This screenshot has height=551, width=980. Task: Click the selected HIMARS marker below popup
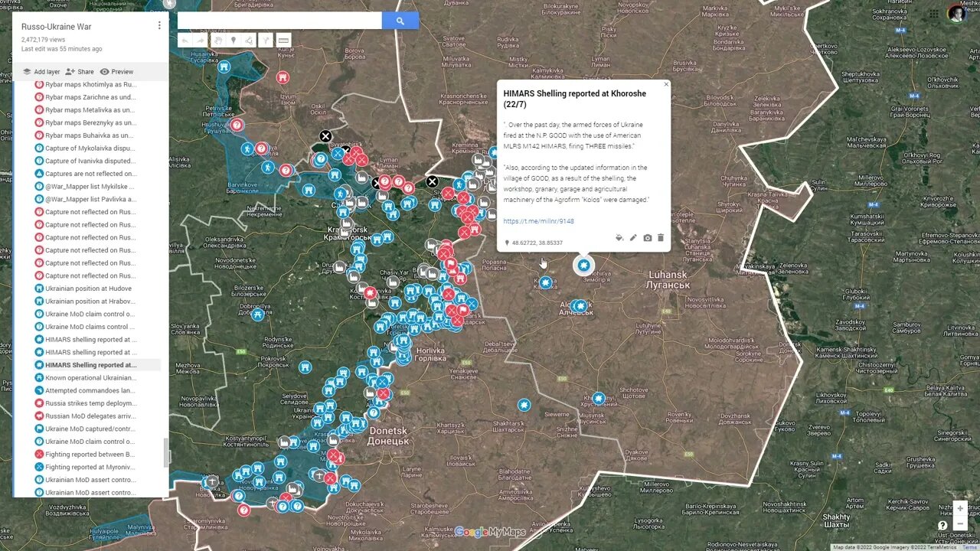tap(583, 266)
